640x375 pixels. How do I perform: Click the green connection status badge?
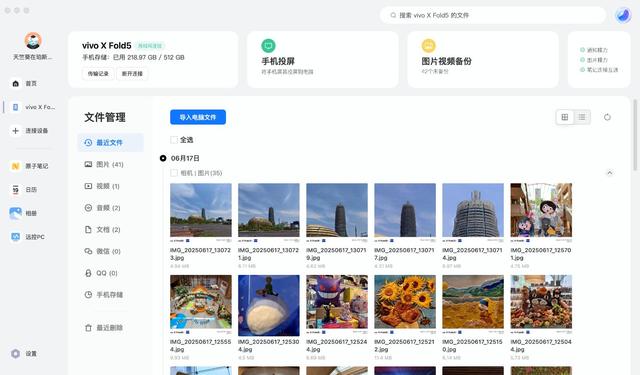click(x=150, y=46)
